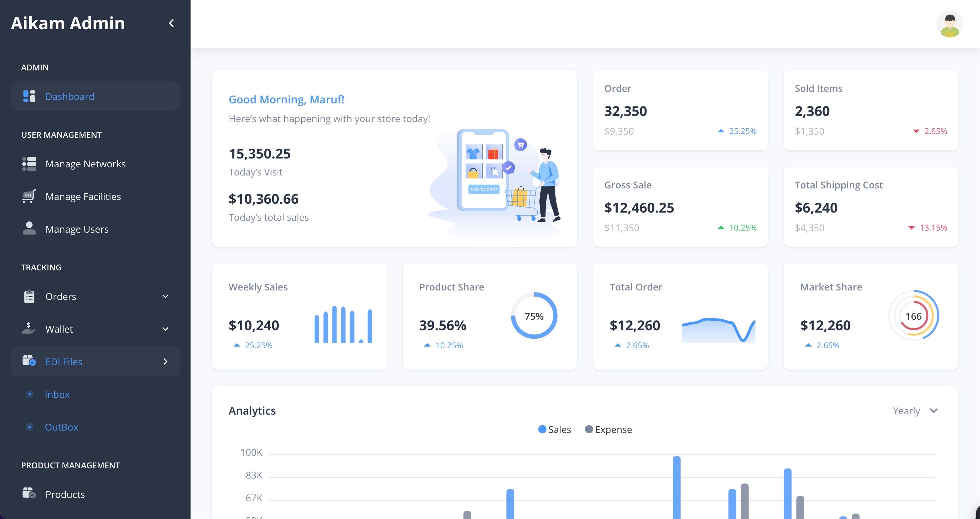Click the Weekly Sales $10,240 amount

pos(254,325)
